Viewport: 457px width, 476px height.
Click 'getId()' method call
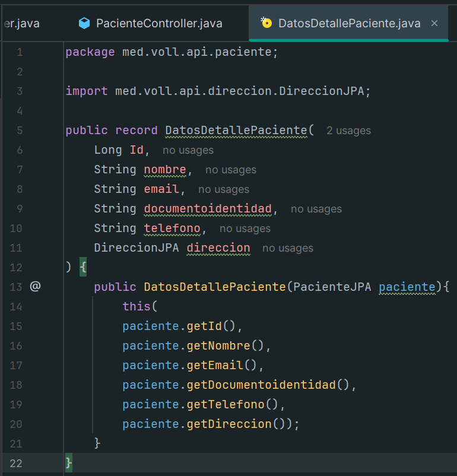coord(211,326)
